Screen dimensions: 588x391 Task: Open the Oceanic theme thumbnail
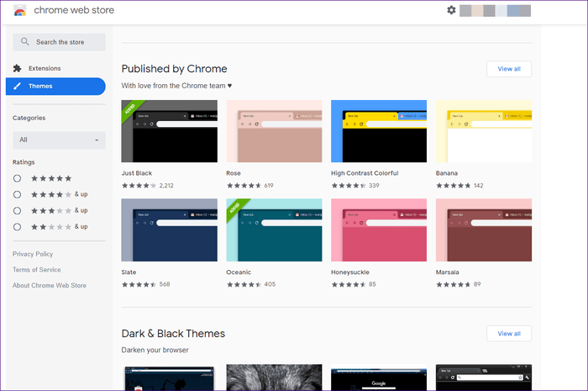(274, 230)
